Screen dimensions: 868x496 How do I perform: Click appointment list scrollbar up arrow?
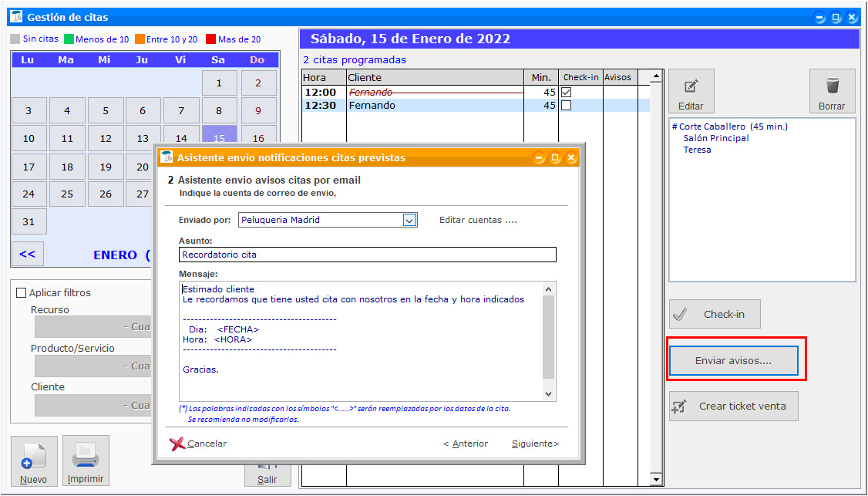point(656,76)
